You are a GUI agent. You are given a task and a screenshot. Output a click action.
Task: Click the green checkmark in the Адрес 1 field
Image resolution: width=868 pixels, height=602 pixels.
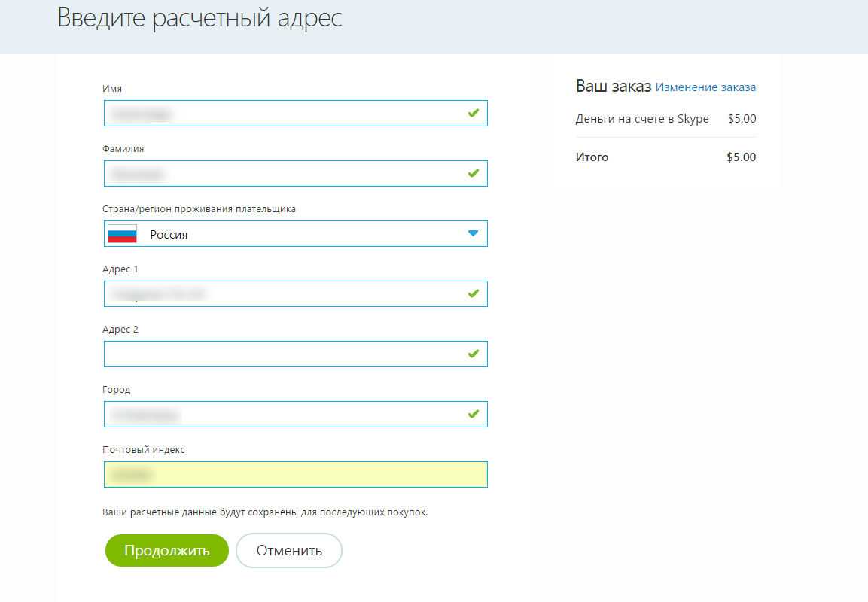(x=473, y=293)
